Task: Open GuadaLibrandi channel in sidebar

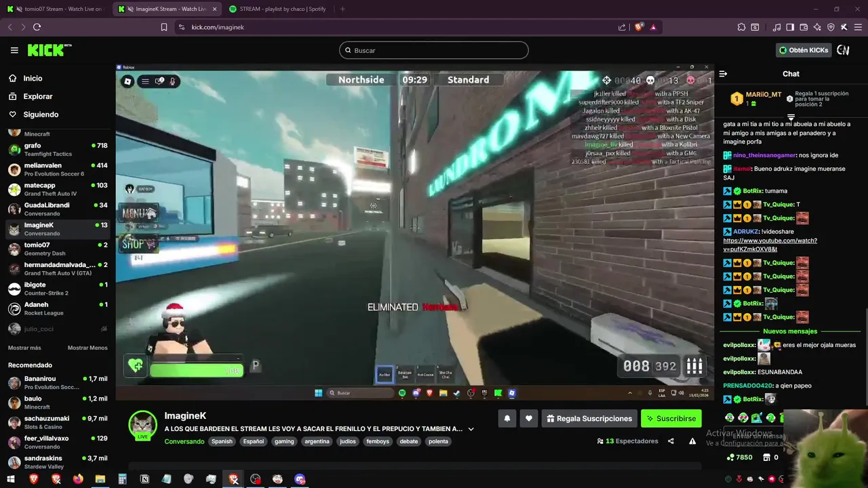Action: pos(58,209)
